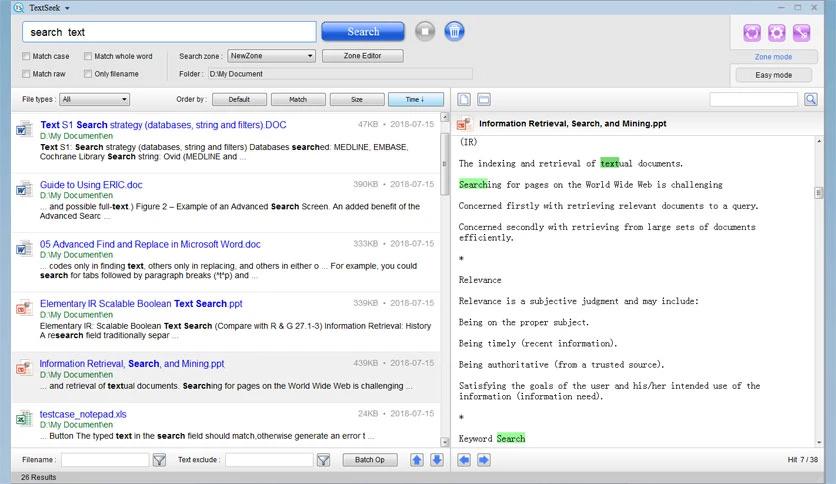836x484 pixels.
Task: Apply the Filename filter funnel icon
Action: point(159,460)
